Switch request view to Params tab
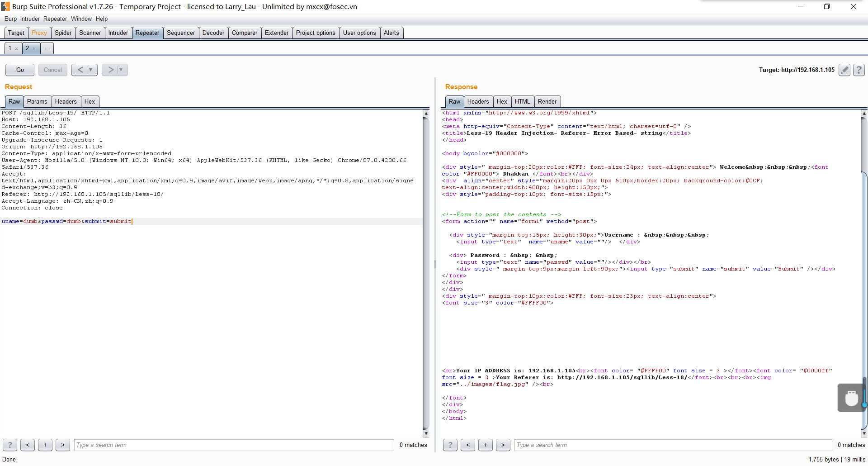This screenshot has height=466, width=868. [x=37, y=101]
